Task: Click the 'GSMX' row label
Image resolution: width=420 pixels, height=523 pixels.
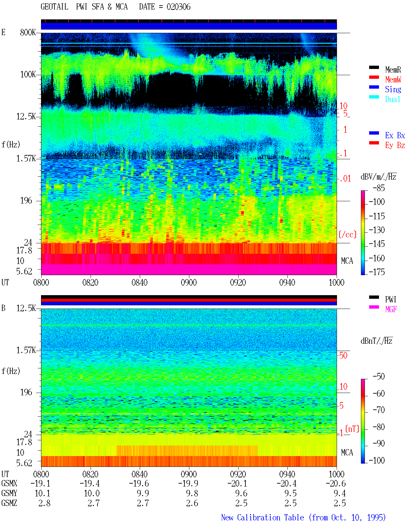Action: pos(9,484)
